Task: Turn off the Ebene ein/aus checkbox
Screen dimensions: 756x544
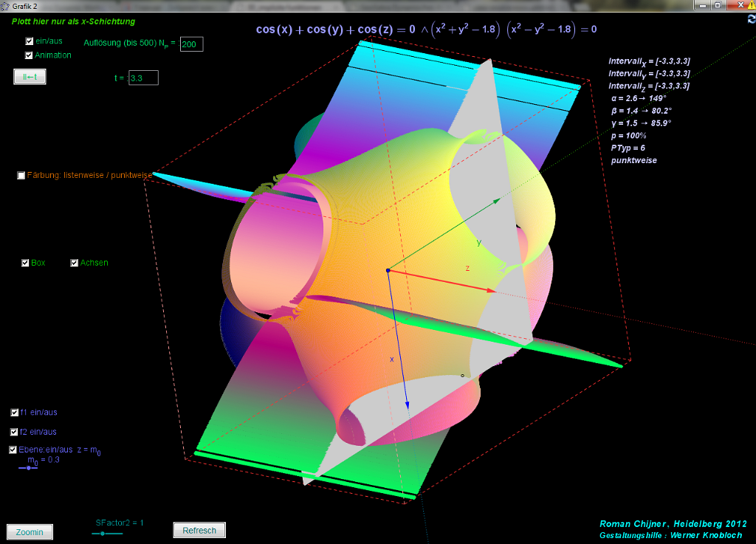Action: pyautogui.click(x=13, y=450)
